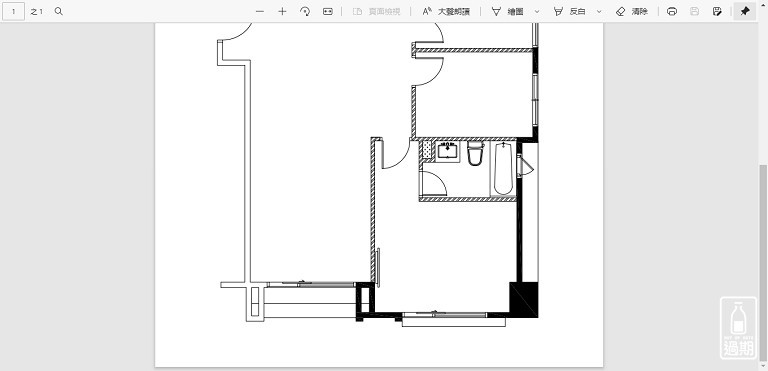Click the vertical scrollbar thumb

tap(764, 262)
